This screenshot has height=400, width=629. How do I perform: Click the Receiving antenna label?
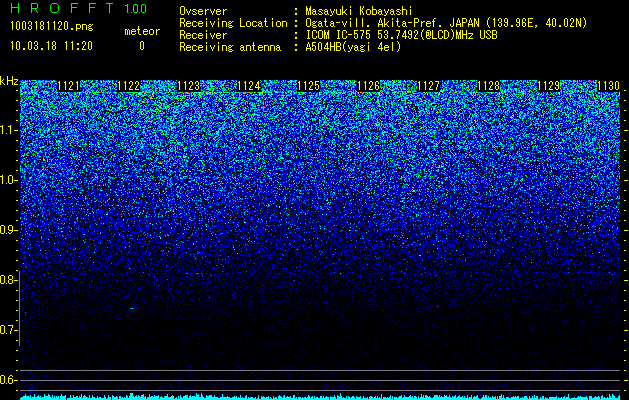(230, 47)
